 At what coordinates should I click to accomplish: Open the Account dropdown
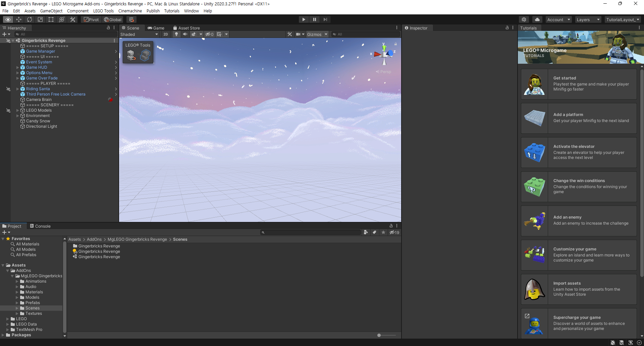tap(558, 19)
